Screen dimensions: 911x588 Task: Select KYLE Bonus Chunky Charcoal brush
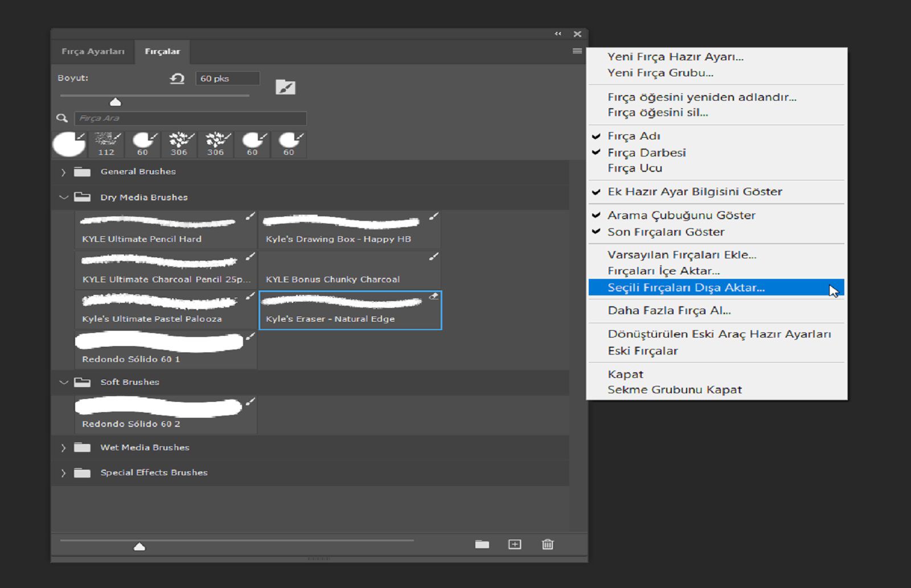tap(350, 270)
